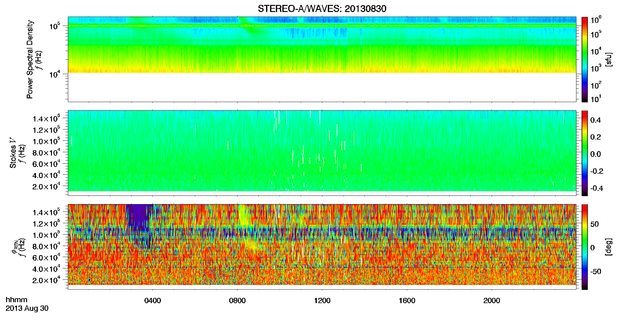Click the -0.4 label on Stokes V color bar
Screen dimensions: 644x332
tap(597, 188)
